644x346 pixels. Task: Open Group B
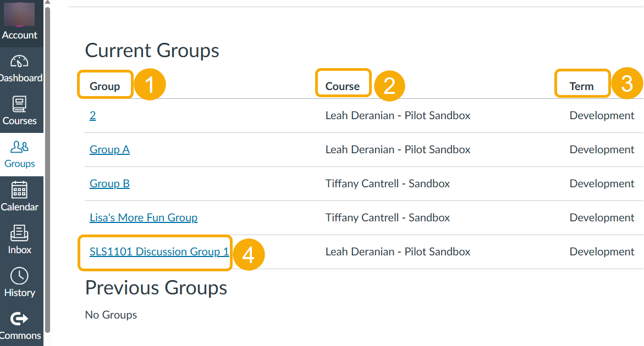pyautogui.click(x=109, y=183)
